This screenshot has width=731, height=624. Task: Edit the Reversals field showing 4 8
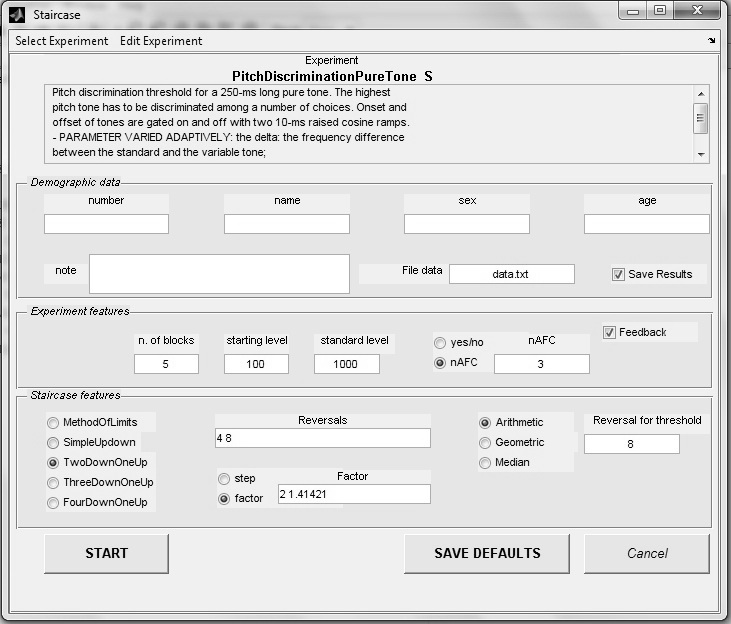coord(323,438)
